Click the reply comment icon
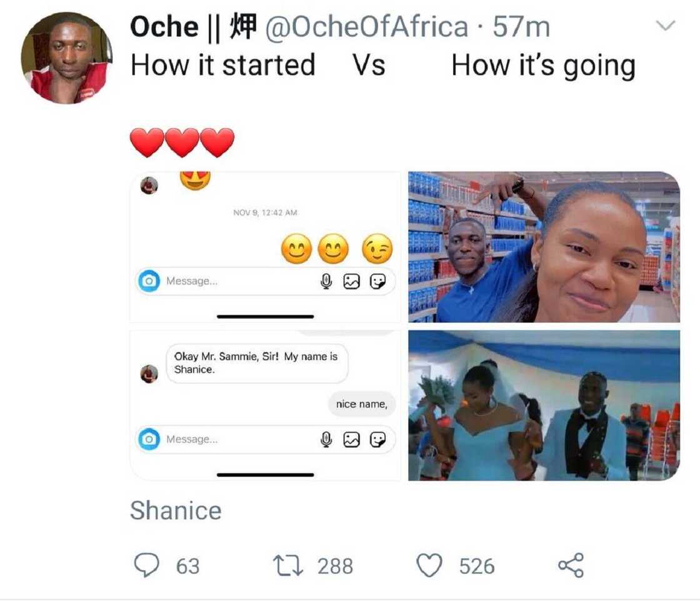The width and height of the screenshot is (700, 601). click(x=146, y=566)
